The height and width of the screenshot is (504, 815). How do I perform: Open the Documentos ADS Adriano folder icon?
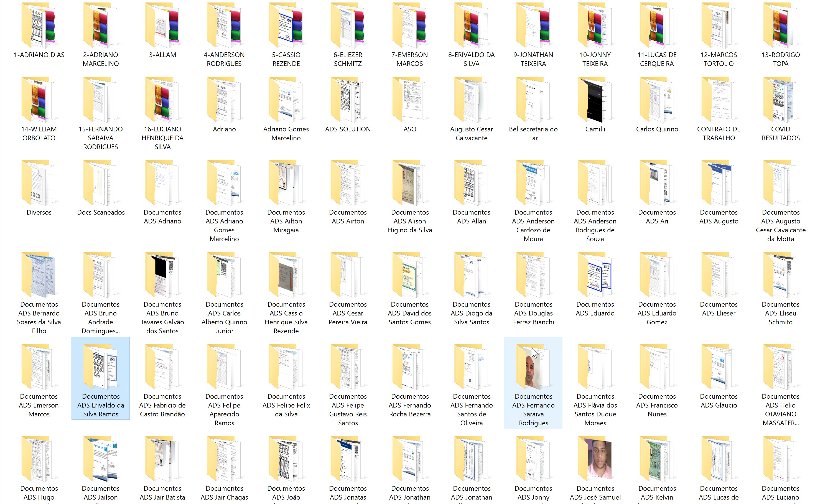163,183
